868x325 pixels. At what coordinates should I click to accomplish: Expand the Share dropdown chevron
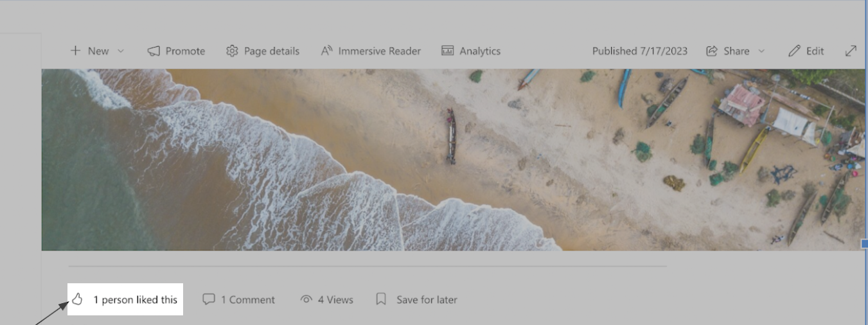tap(762, 51)
